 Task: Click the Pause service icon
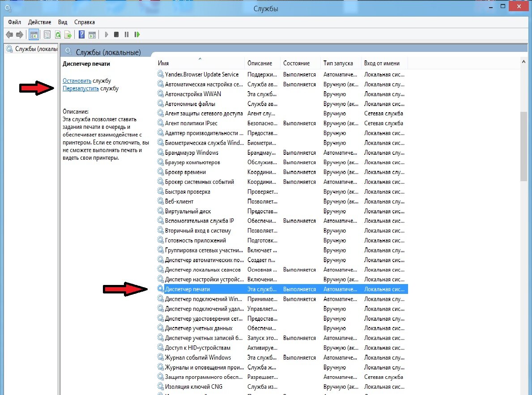pyautogui.click(x=127, y=34)
